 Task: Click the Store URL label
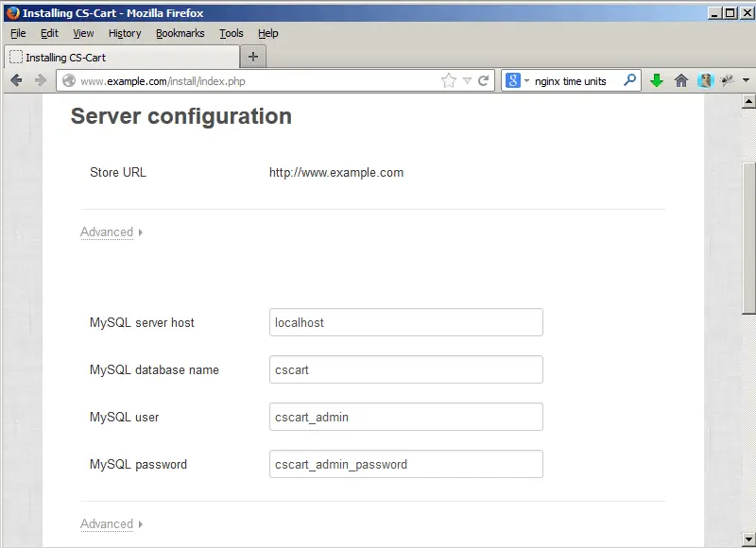(117, 173)
